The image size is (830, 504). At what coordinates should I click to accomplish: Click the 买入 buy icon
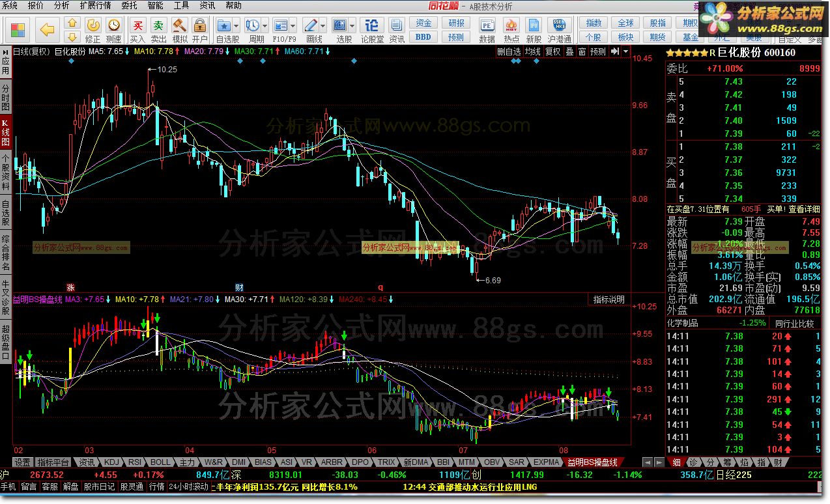pos(137,25)
